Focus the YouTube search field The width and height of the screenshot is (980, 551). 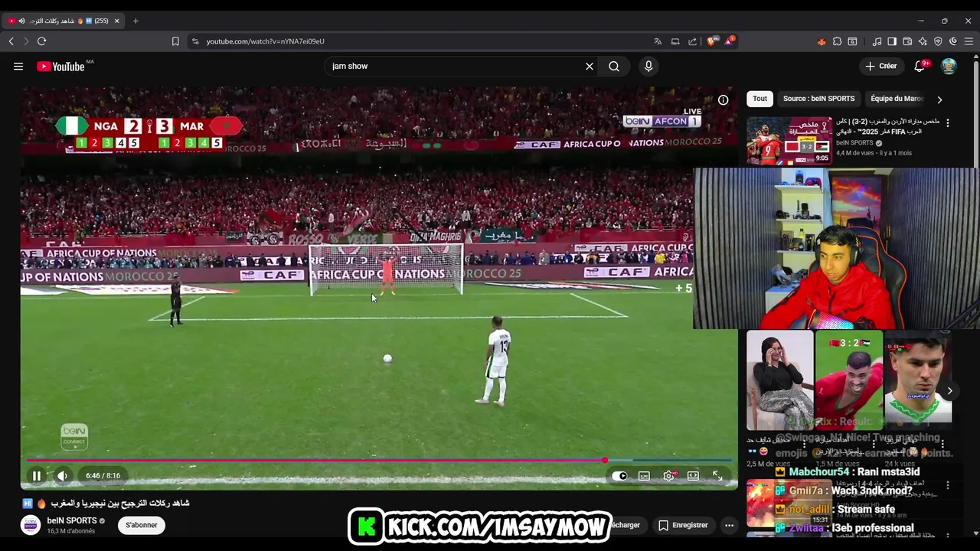(456, 67)
